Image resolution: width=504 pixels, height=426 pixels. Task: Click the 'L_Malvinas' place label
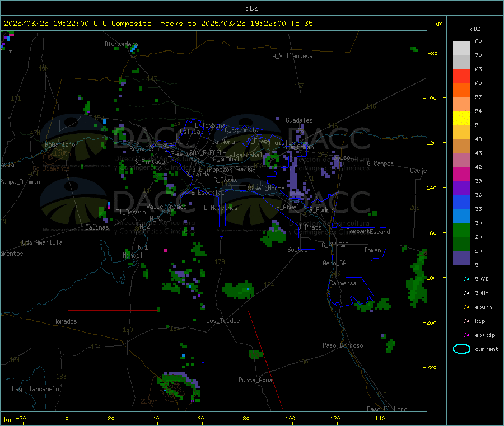pos(221,208)
